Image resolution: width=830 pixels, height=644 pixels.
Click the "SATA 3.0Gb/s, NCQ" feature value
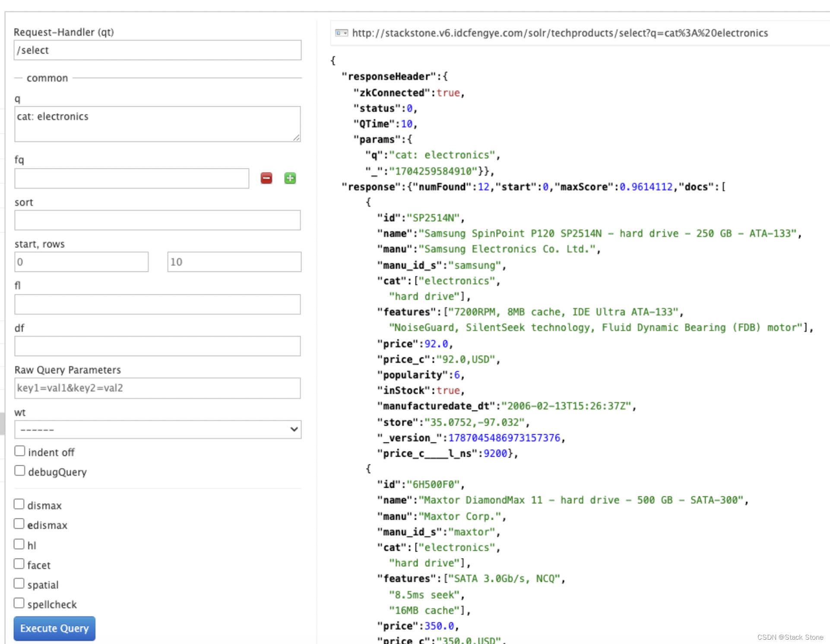click(504, 579)
